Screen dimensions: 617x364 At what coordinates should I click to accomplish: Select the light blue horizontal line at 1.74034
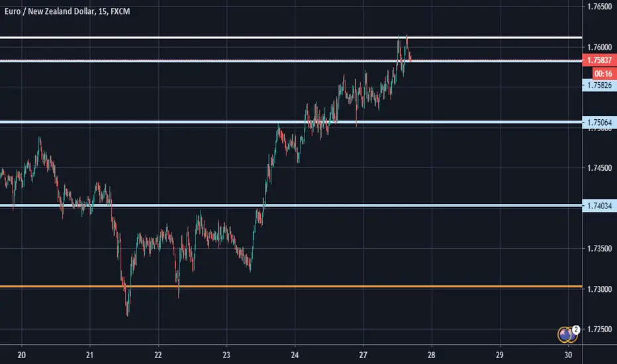291,205
